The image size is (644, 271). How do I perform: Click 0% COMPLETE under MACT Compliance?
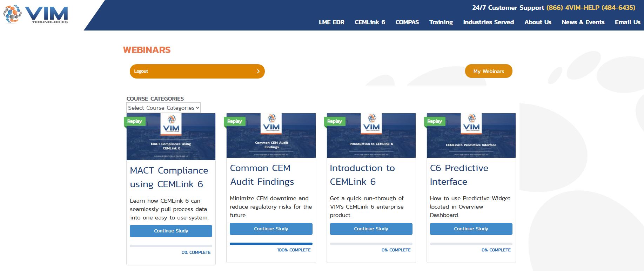[196, 252]
